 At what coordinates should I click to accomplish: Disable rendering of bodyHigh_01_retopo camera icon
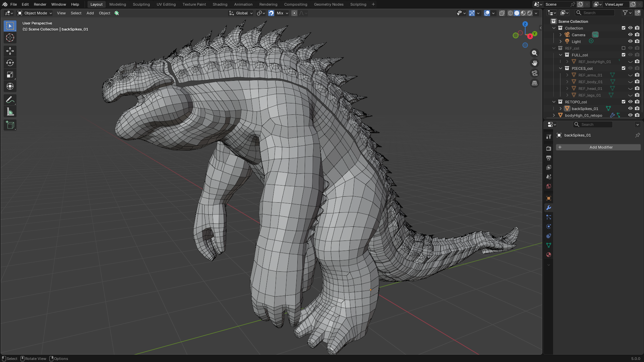click(637, 115)
